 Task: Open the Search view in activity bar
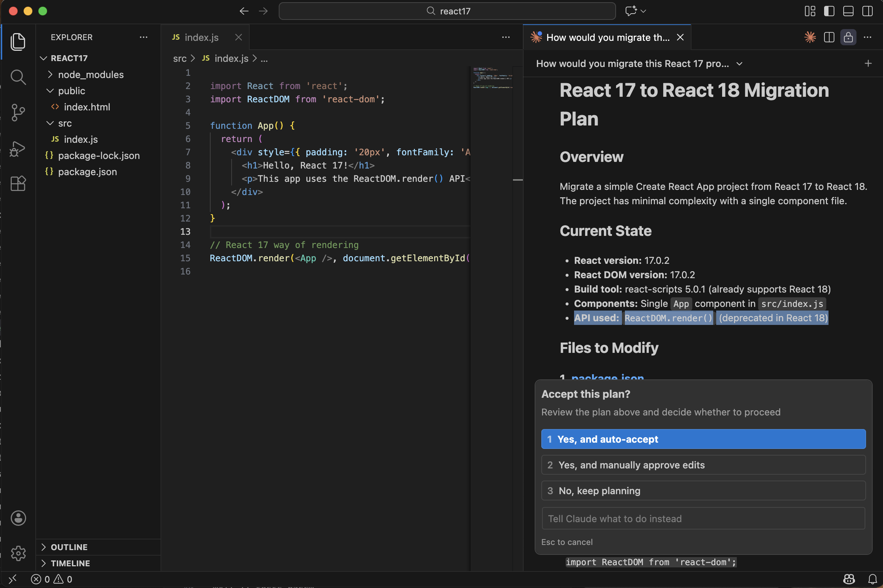pos(18,77)
